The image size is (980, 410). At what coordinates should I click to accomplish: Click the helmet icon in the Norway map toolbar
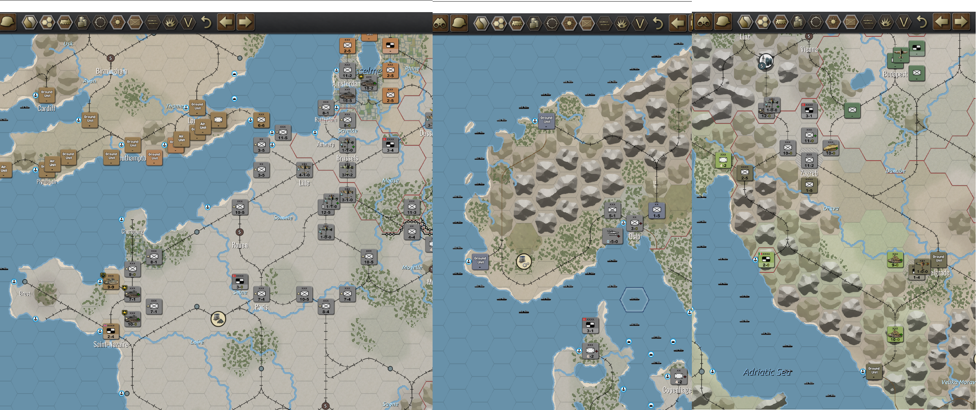point(459,23)
